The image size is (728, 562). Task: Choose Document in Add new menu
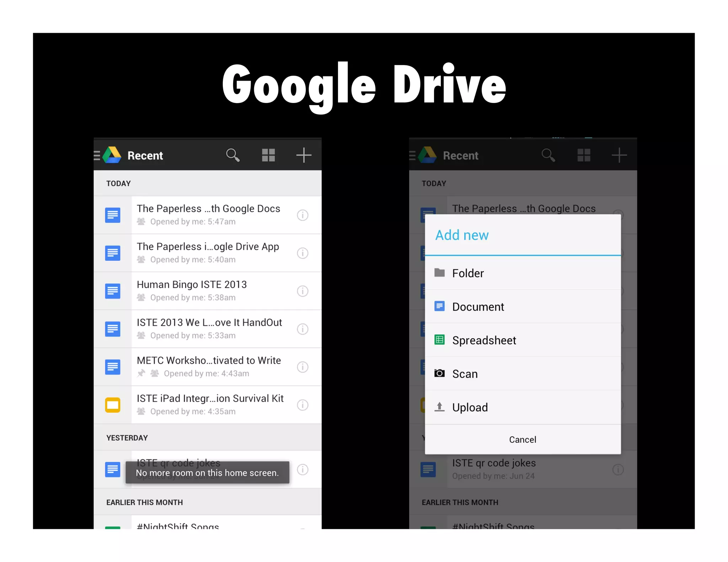coord(523,306)
